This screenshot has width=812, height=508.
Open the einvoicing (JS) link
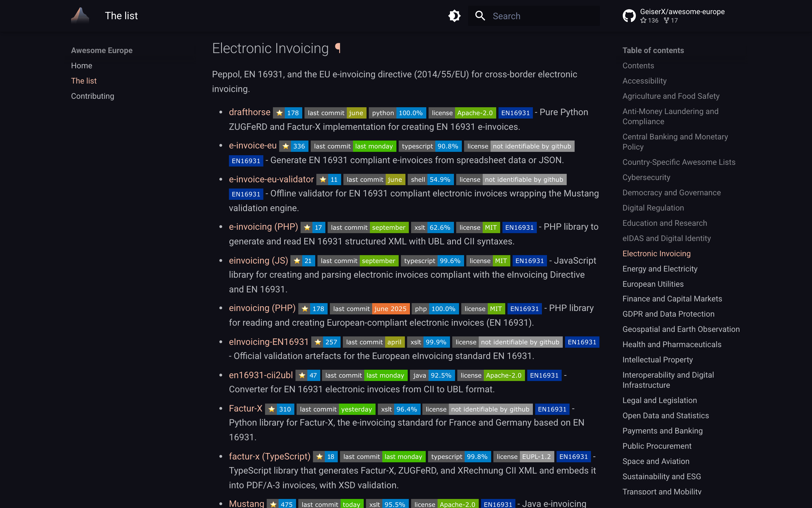(258, 260)
